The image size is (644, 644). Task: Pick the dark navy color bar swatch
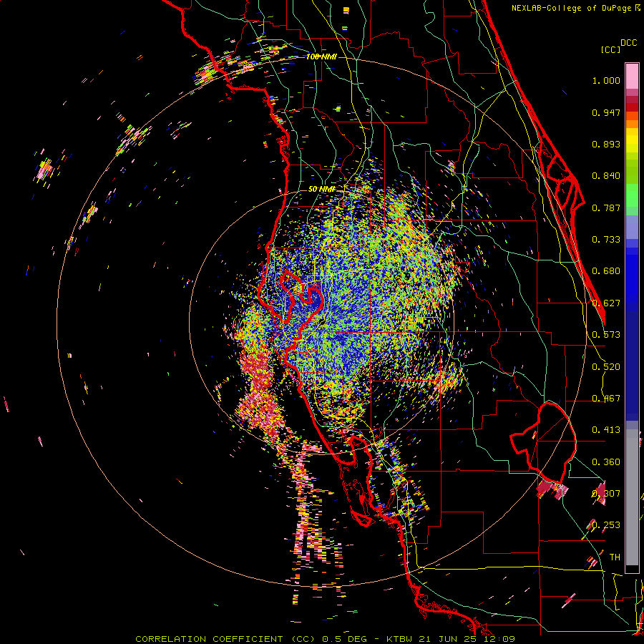(632, 366)
